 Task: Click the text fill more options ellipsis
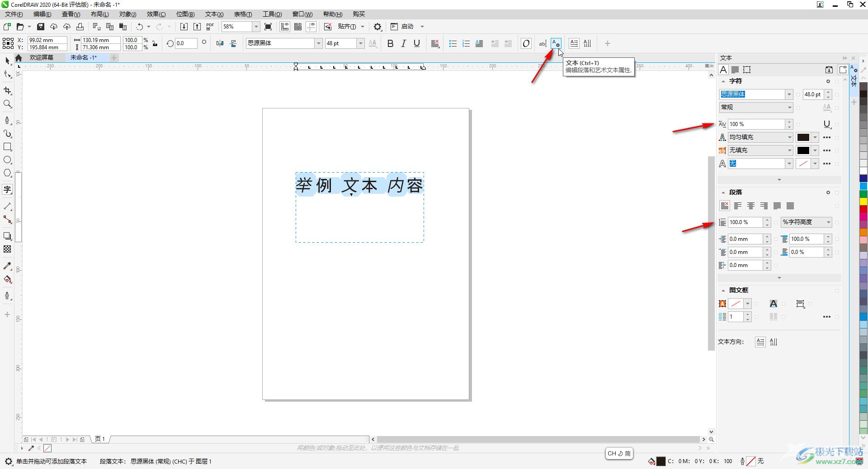[x=827, y=137]
